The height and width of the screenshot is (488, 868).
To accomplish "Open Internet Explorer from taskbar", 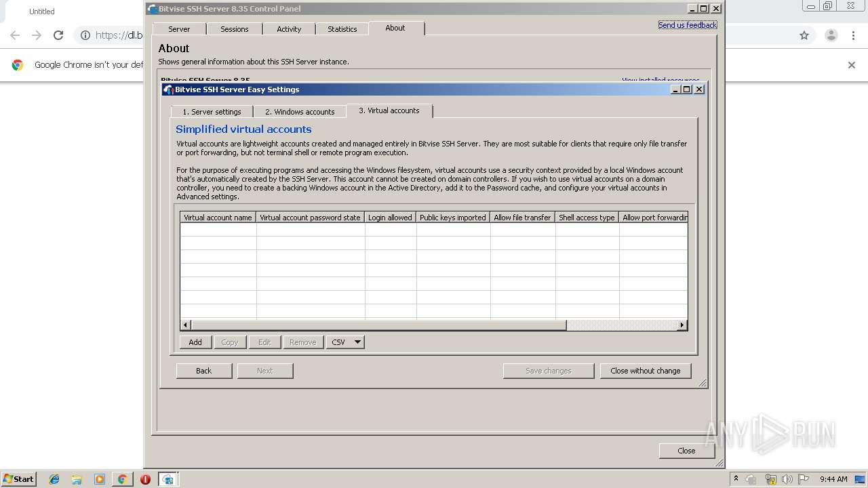I will (54, 479).
